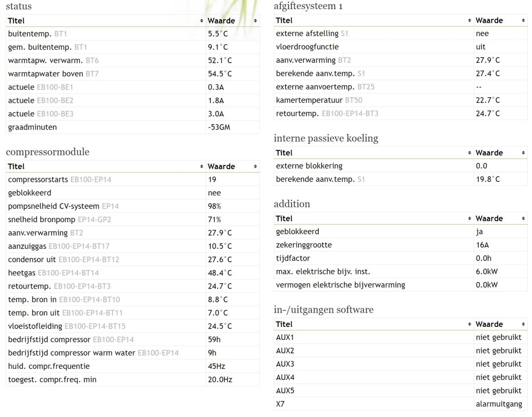
Task: Click the alarmuitgang value for X7
Action: (x=499, y=404)
